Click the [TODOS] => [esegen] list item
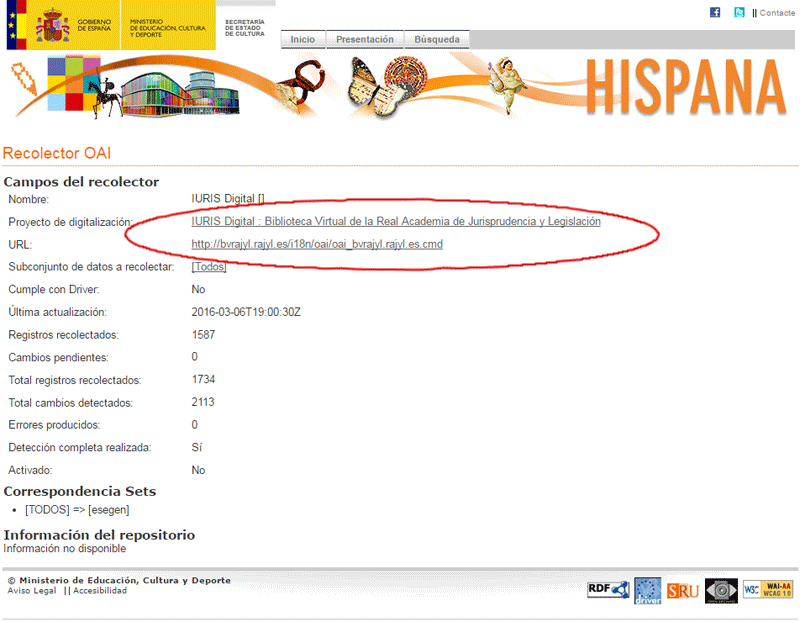Viewport: 800px width, 622px height. coord(77,510)
